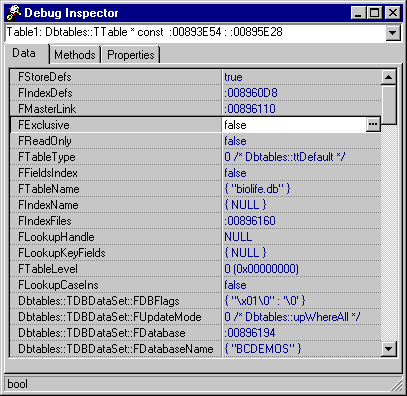Click the window resize grip in status bar
Image resolution: width=407 pixels, height=396 pixels.
[x=397, y=386]
